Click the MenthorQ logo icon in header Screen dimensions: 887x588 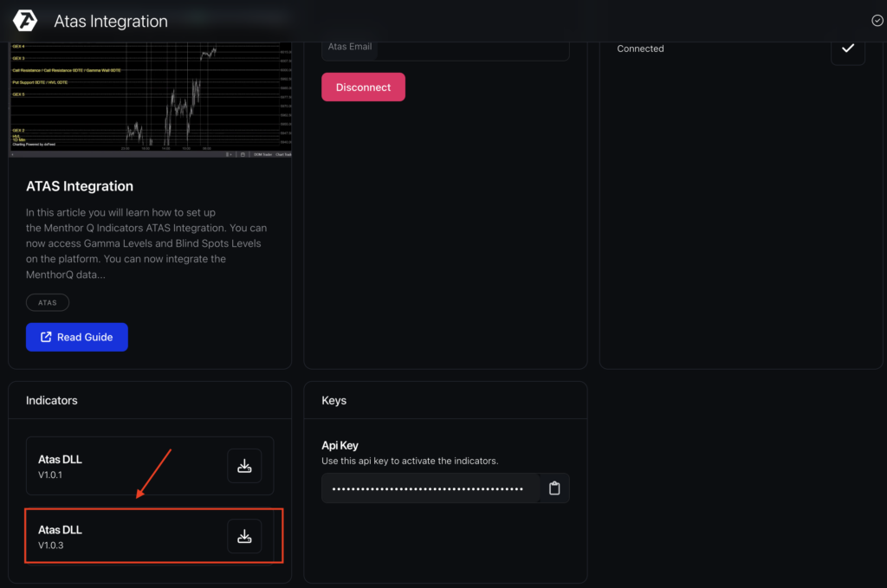(25, 21)
